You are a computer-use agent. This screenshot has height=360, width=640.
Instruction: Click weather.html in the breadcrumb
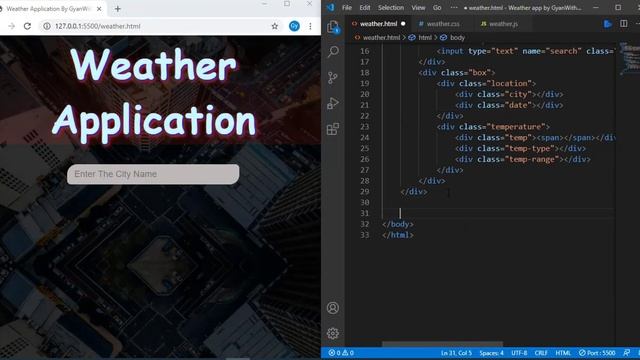pos(381,38)
